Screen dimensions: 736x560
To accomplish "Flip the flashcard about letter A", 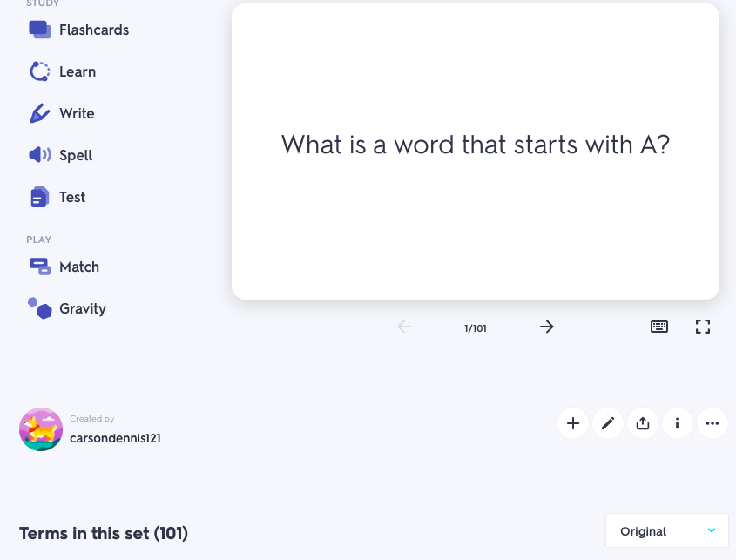I will 476,152.
